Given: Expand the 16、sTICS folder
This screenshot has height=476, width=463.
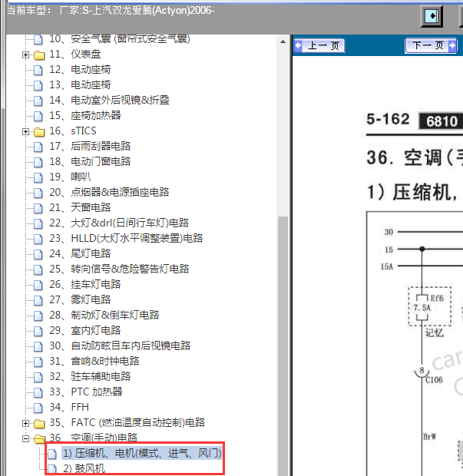Looking at the screenshot, I should [26, 132].
